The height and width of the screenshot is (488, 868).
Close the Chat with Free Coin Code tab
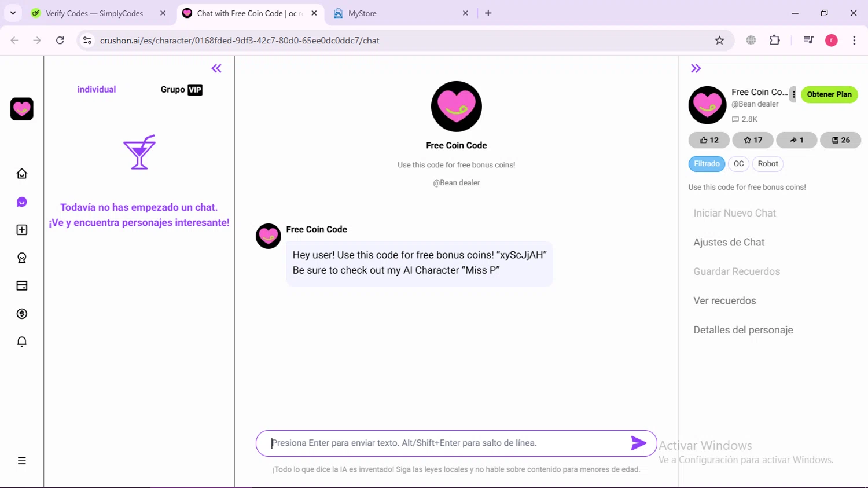[x=314, y=13]
